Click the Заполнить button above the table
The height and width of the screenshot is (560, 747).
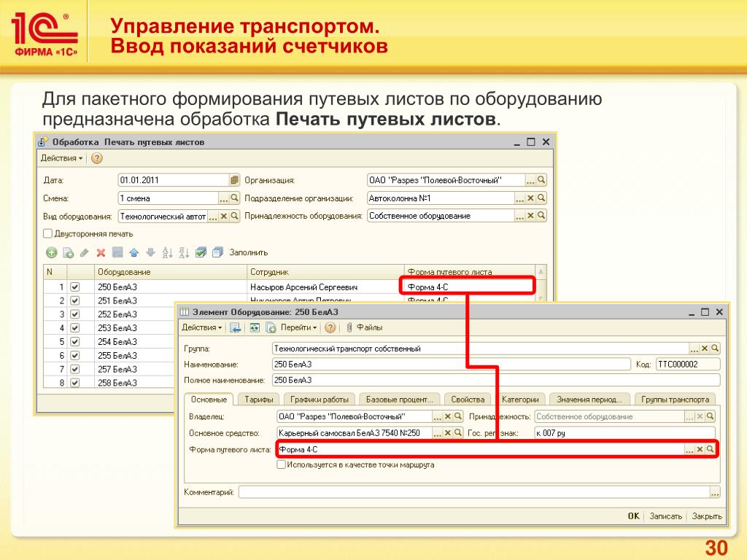pos(249,252)
